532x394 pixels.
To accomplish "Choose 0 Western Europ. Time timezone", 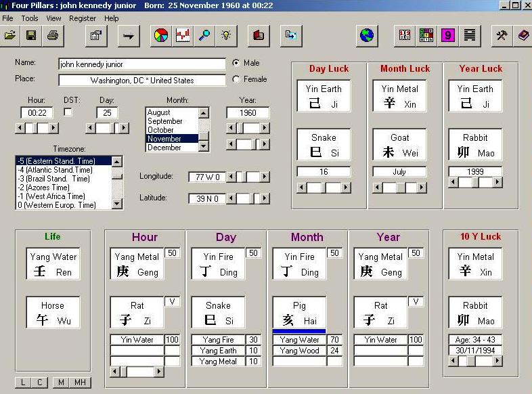I will pyautogui.click(x=64, y=205).
